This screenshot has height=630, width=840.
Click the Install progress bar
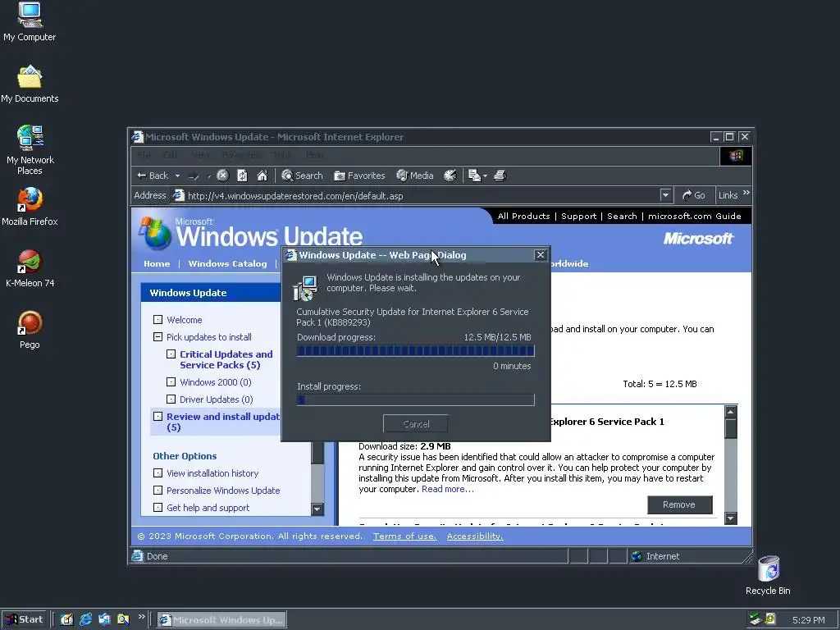(416, 399)
